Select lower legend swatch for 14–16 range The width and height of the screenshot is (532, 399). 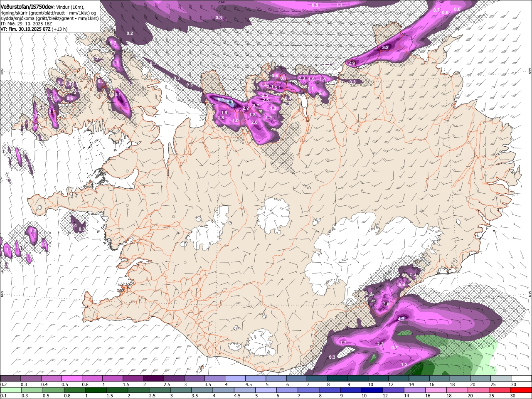416,390
